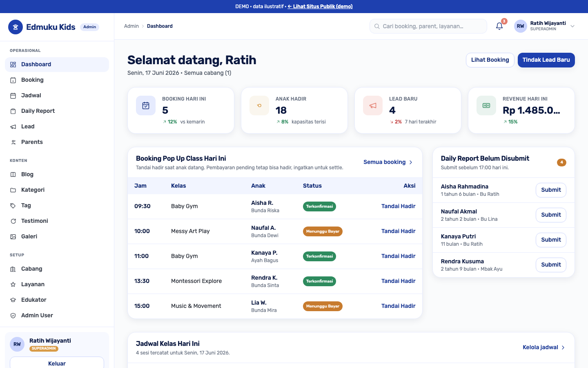Click the chevron next to Semua booking

(x=411, y=162)
